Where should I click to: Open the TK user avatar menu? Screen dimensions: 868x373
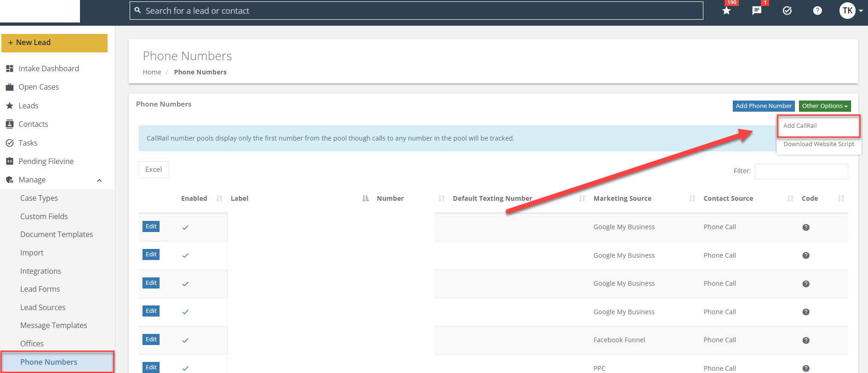pyautogui.click(x=851, y=11)
